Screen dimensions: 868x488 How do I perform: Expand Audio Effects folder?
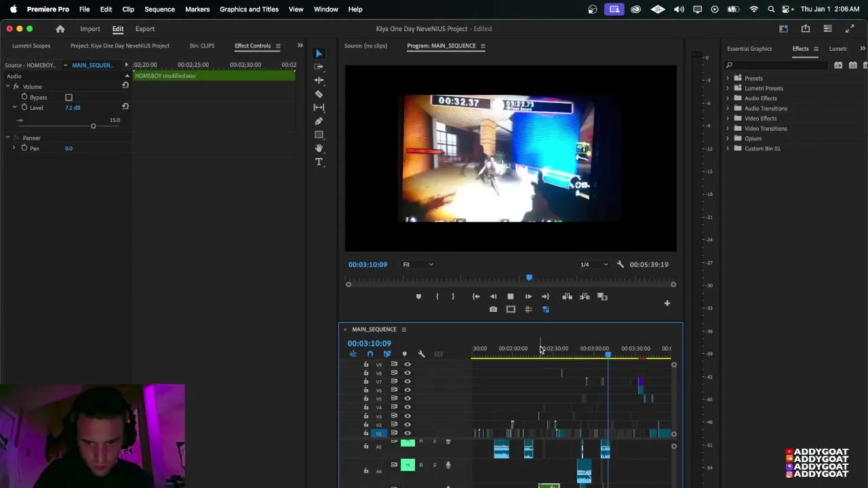tap(728, 98)
